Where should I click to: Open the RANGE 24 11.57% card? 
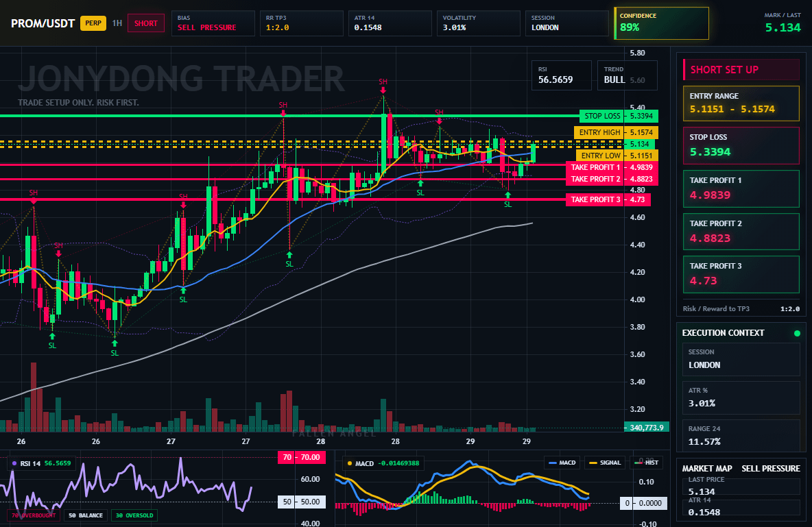click(741, 436)
